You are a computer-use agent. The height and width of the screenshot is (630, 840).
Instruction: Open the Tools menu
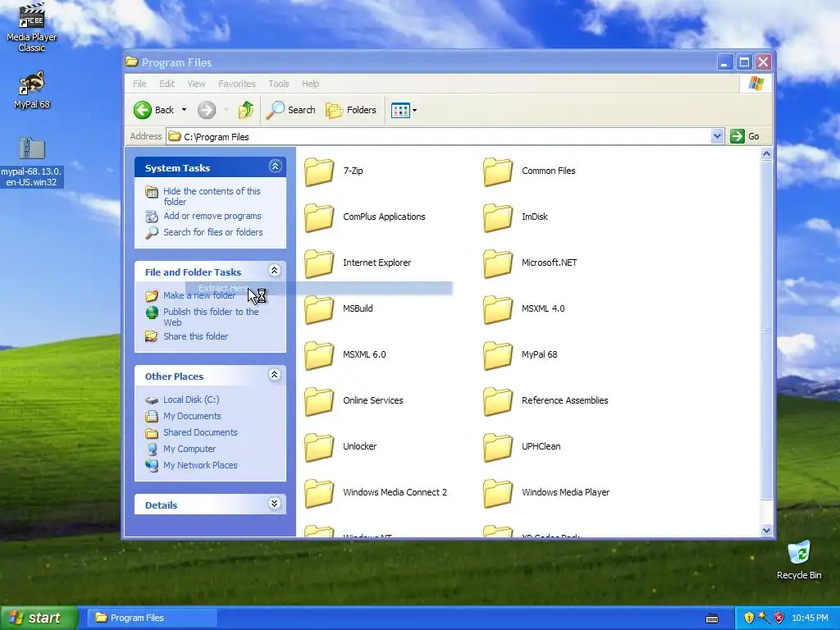click(x=279, y=84)
